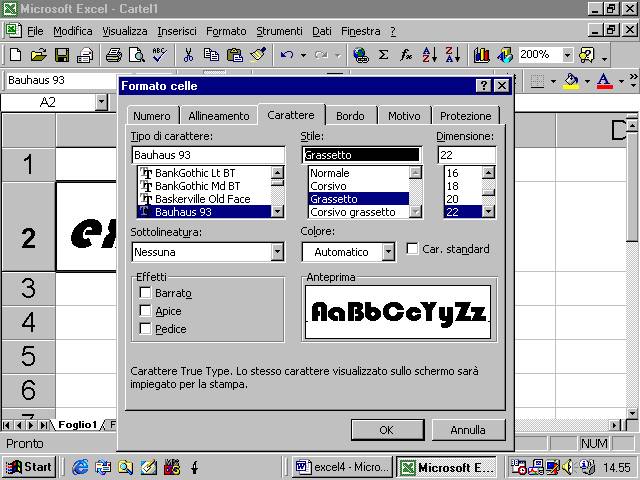Tick the Pedice checkbox
Image resolution: width=640 pixels, height=480 pixels.
[x=145, y=329]
